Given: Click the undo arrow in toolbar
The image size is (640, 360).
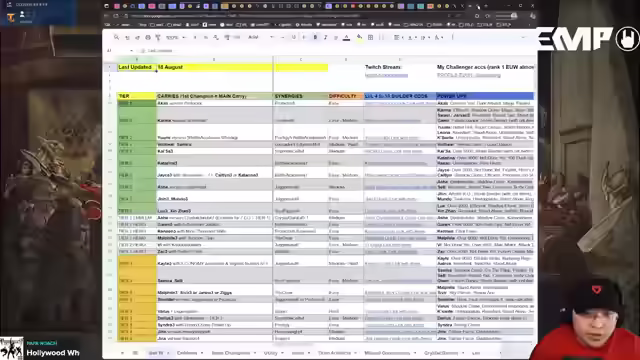Looking at the screenshot, I should tap(127, 37).
